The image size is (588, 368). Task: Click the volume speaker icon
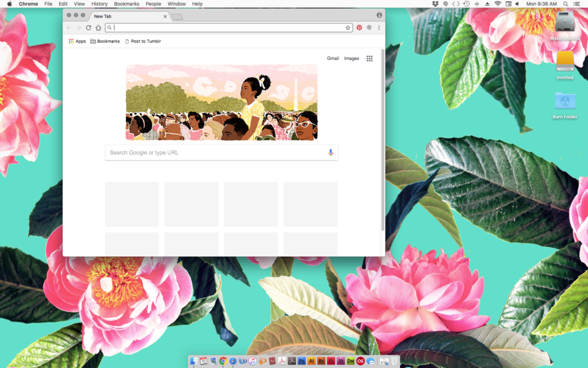pyautogui.click(x=517, y=4)
